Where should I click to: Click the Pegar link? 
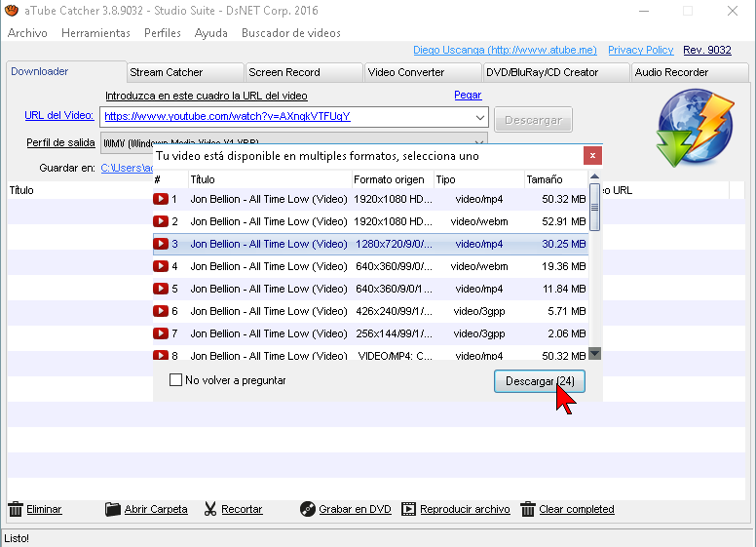click(x=468, y=95)
